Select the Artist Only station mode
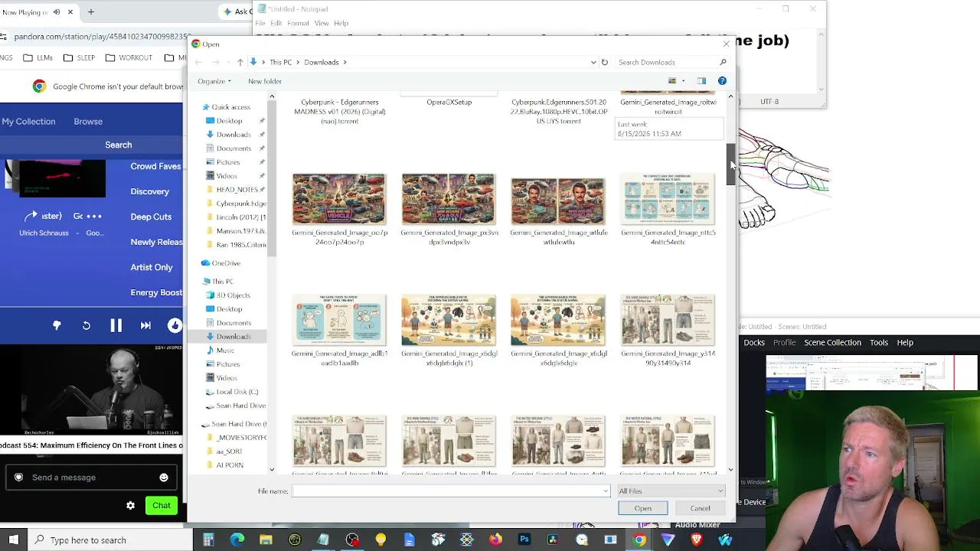980x551 pixels. 152,267
